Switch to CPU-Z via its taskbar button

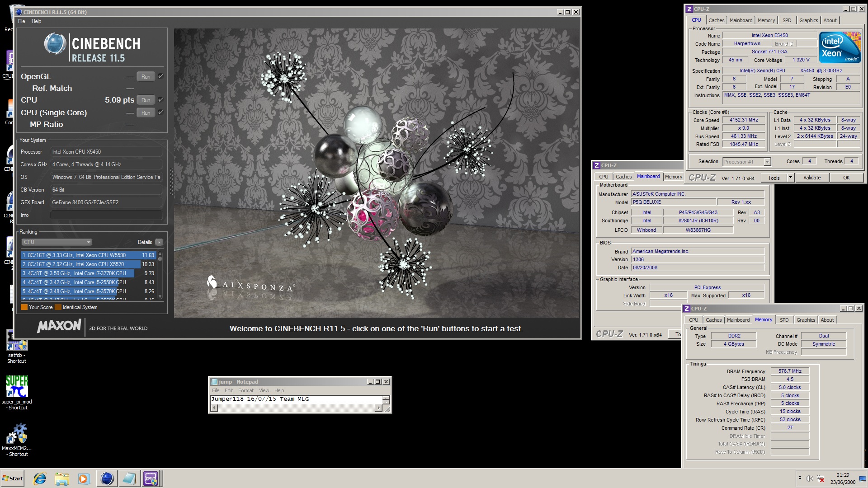click(151, 479)
